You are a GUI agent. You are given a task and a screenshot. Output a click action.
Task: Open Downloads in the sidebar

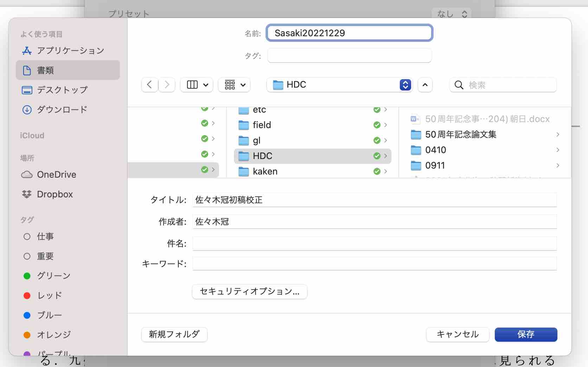point(62,110)
